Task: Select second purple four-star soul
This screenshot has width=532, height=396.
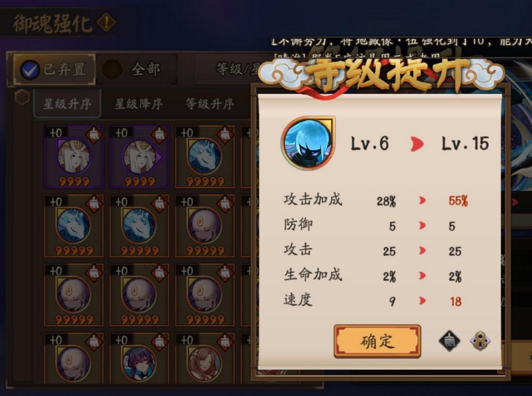Action: click(x=139, y=156)
